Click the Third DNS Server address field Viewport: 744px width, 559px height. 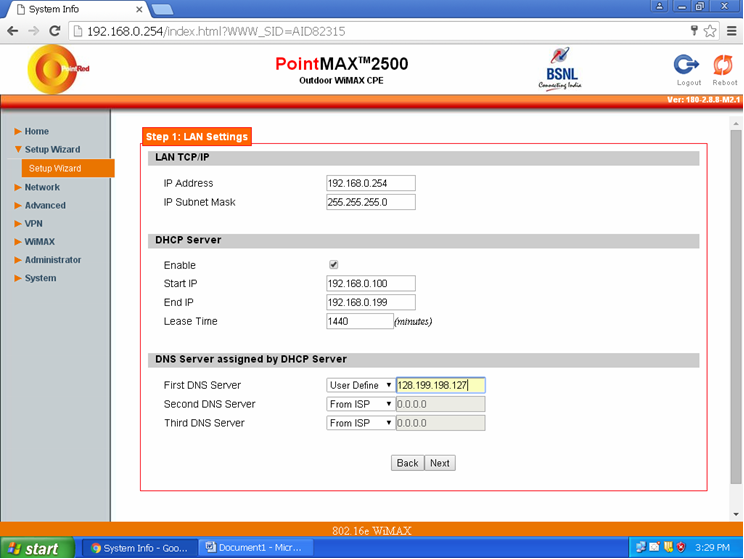441,423
